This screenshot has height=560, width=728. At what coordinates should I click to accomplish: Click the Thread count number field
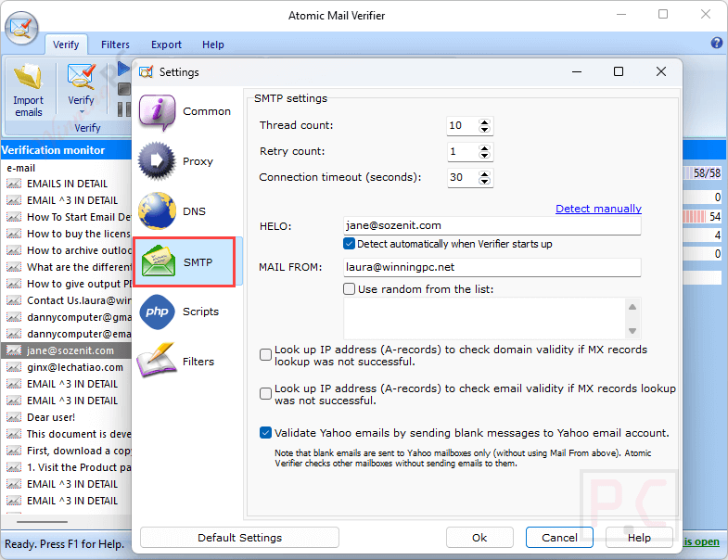coord(463,125)
